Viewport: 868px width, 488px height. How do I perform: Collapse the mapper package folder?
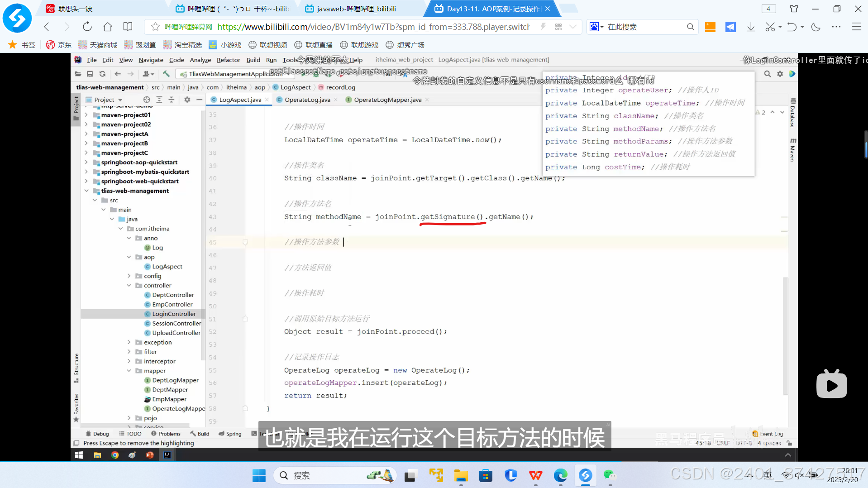coord(129,371)
